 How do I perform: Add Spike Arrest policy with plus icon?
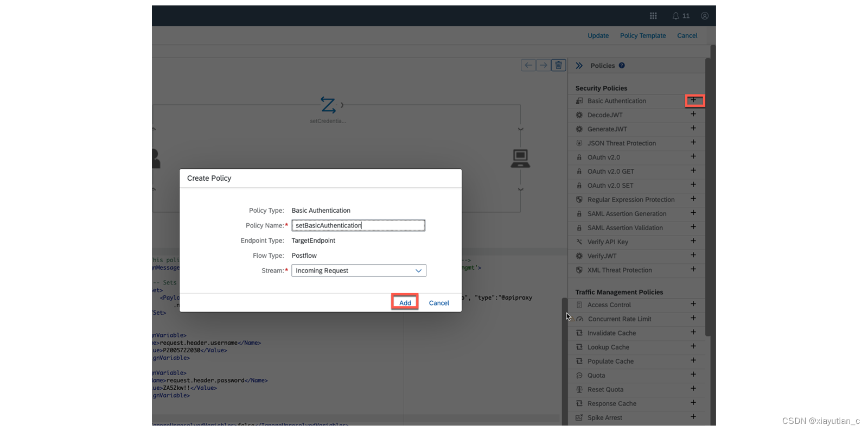tap(693, 417)
